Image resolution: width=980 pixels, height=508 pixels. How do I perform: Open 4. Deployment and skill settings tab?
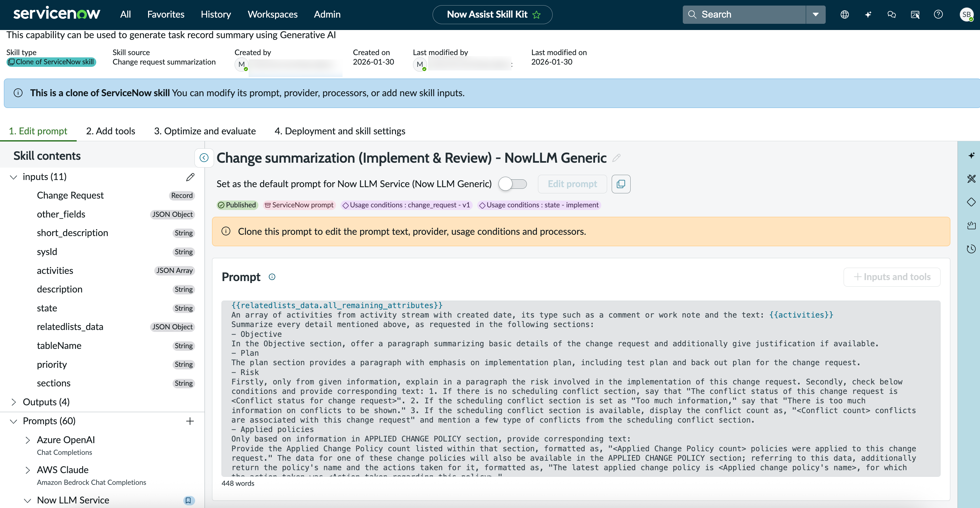coord(340,131)
